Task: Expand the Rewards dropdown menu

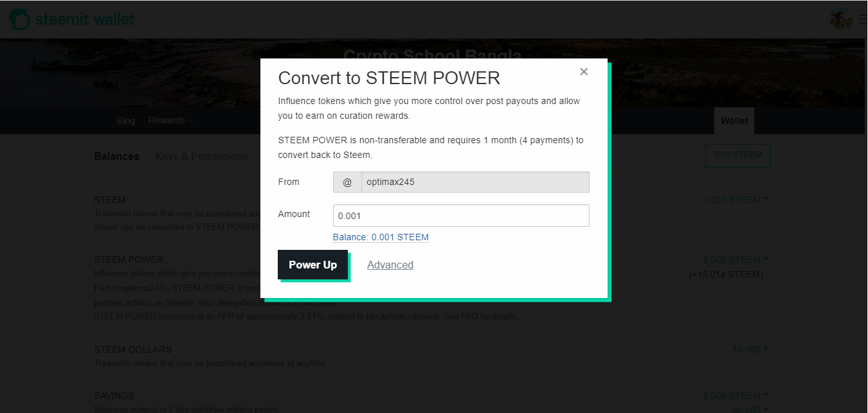Action: click(x=170, y=121)
